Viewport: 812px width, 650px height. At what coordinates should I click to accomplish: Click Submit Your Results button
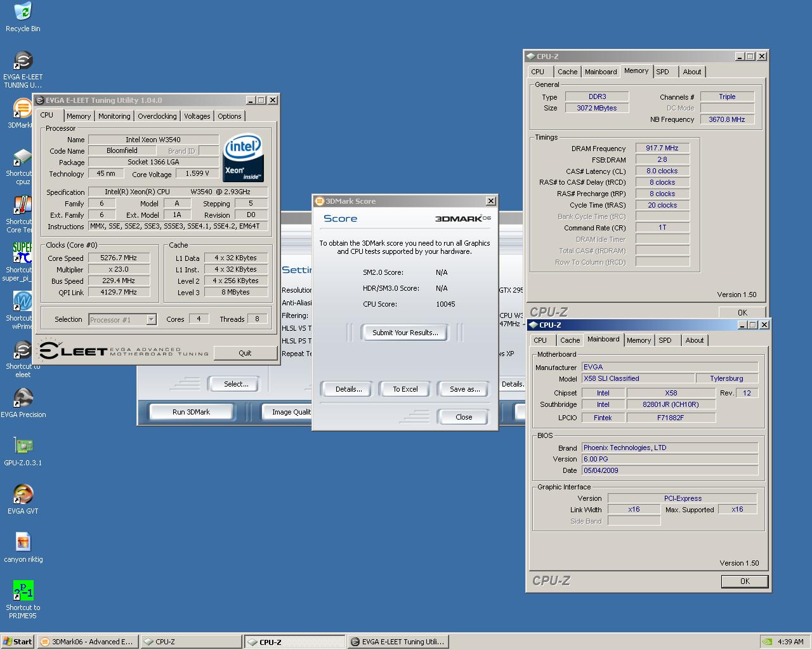pos(405,333)
